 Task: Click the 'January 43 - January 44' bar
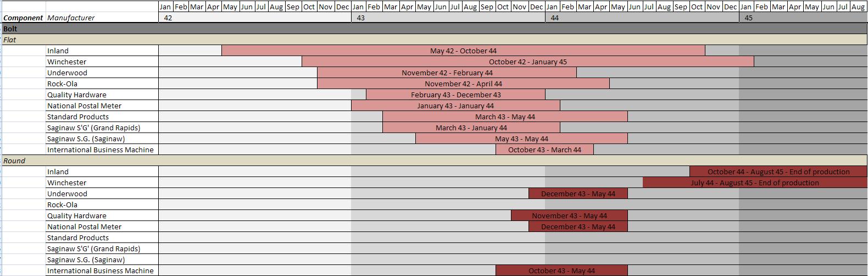click(x=455, y=106)
